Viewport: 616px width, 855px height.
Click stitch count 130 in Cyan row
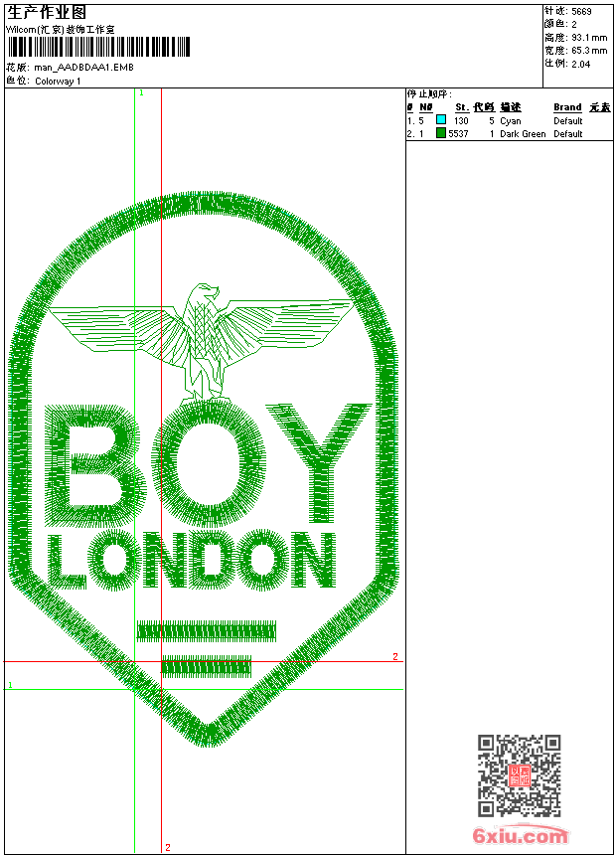pos(461,121)
